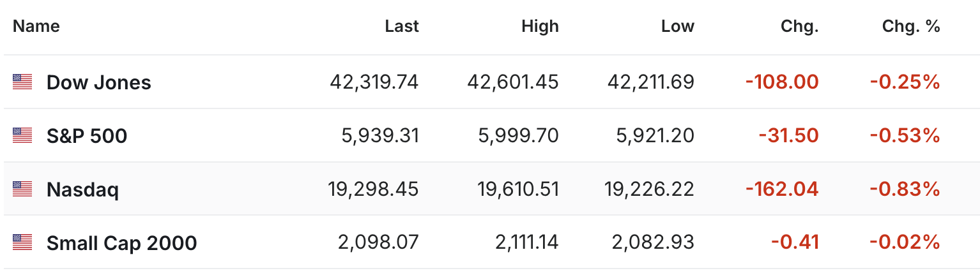Open the Small Cap 2000 link
980x273 pixels.
[121, 243]
